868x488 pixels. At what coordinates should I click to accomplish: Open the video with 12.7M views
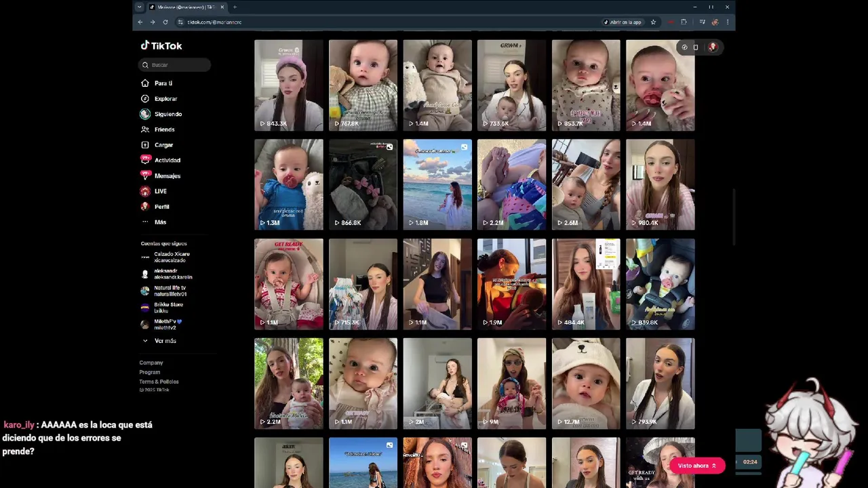(x=586, y=384)
